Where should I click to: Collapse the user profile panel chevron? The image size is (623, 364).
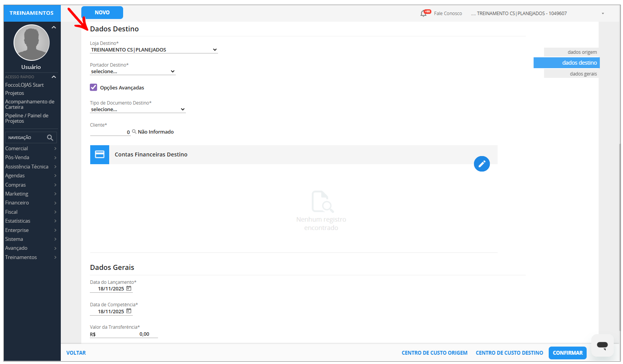tap(54, 27)
